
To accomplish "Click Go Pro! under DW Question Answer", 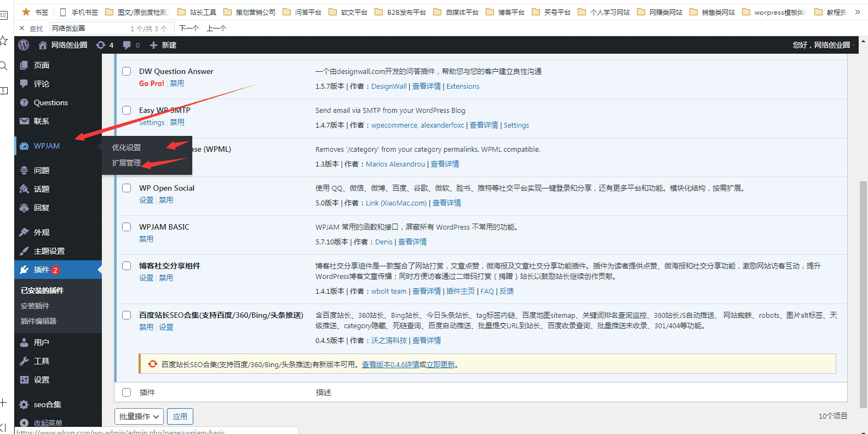I will [152, 83].
